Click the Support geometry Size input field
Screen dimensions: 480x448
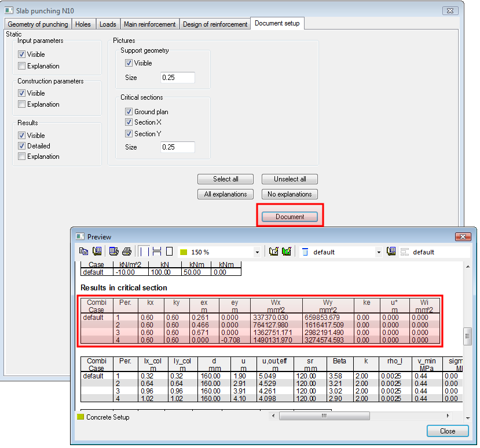tap(177, 78)
